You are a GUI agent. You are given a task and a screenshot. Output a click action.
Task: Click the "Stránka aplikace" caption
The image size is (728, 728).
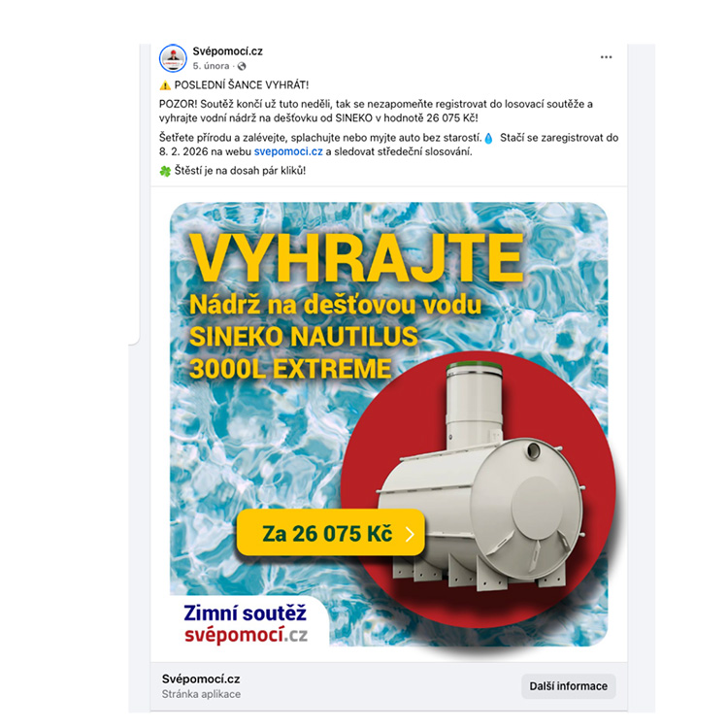click(201, 694)
